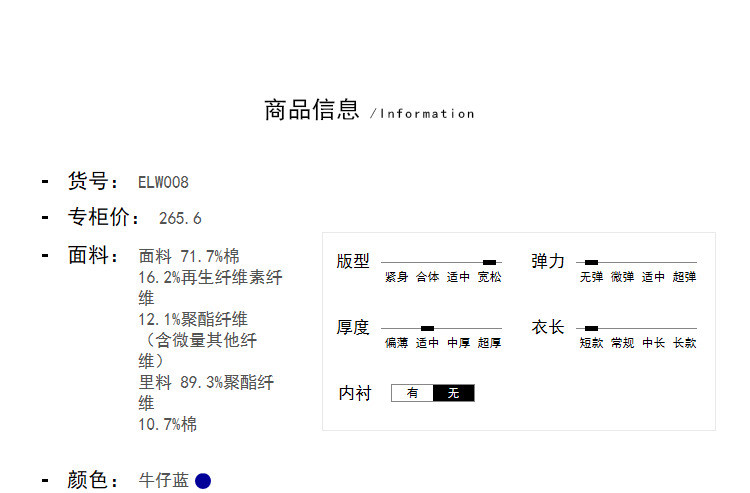Click the product code ELW008
This screenshot has width=750, height=493.
pyautogui.click(x=163, y=183)
